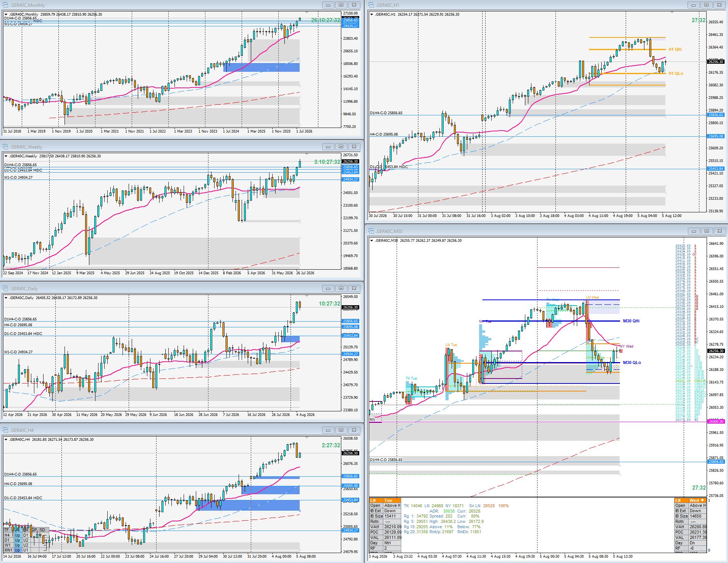Click the 'LN Tue' session label on M30 chart
728x563 pixels.
pos(451,345)
